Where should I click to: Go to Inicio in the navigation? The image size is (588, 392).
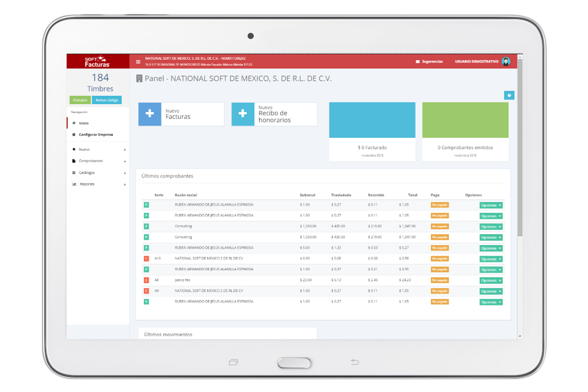(x=84, y=123)
